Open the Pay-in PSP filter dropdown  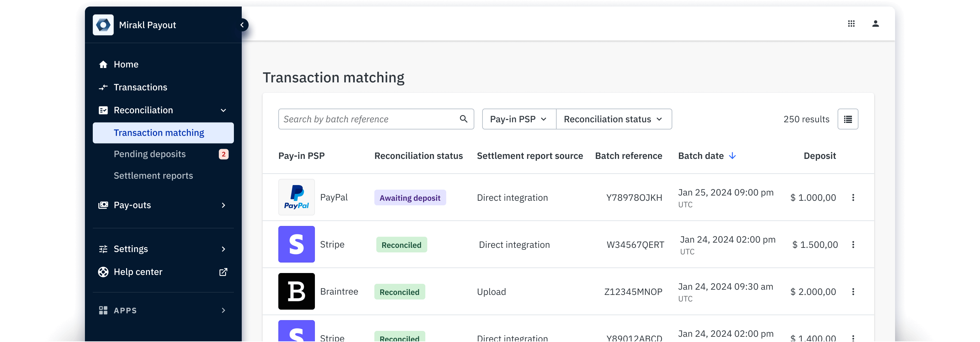tap(518, 119)
